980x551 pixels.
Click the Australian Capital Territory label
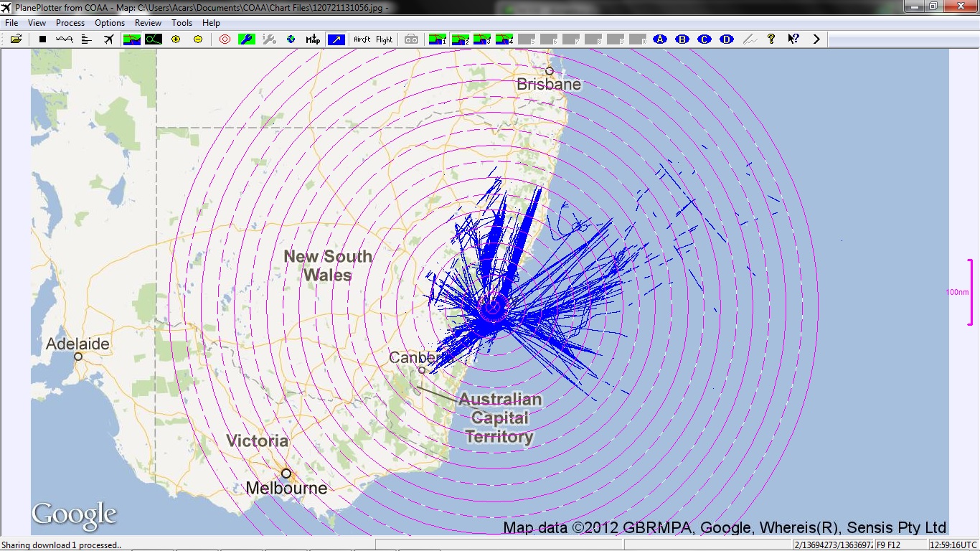pos(500,418)
